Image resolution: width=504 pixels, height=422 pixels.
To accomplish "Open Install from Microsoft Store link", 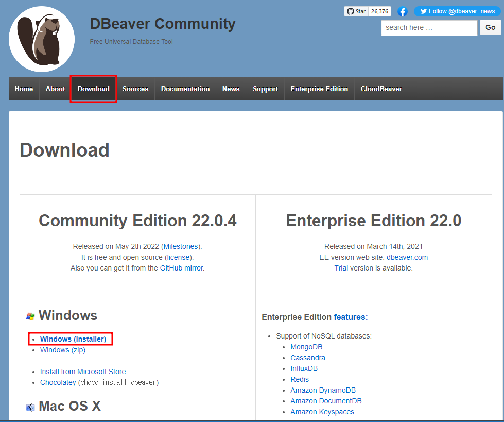I will (x=82, y=372).
